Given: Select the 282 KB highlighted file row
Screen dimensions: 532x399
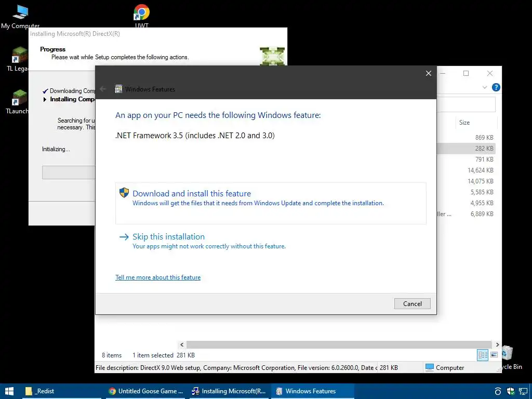Looking at the screenshot, I should coord(466,148).
